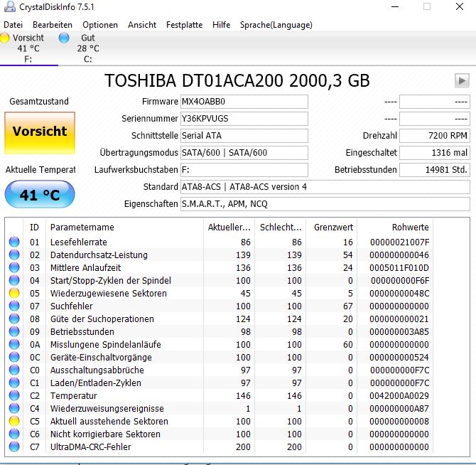Click the yellow status icon for drive F:
Screen dimensions: 476x465
(4, 38)
